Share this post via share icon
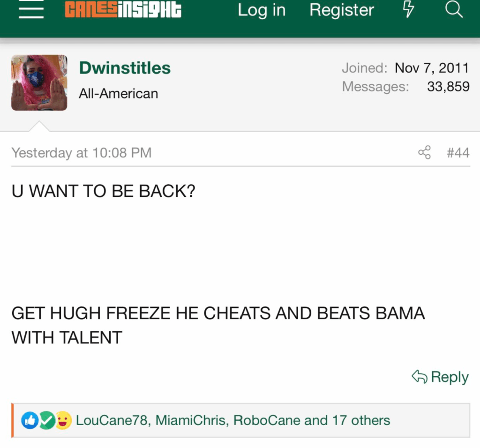The height and width of the screenshot is (448, 480). click(424, 153)
